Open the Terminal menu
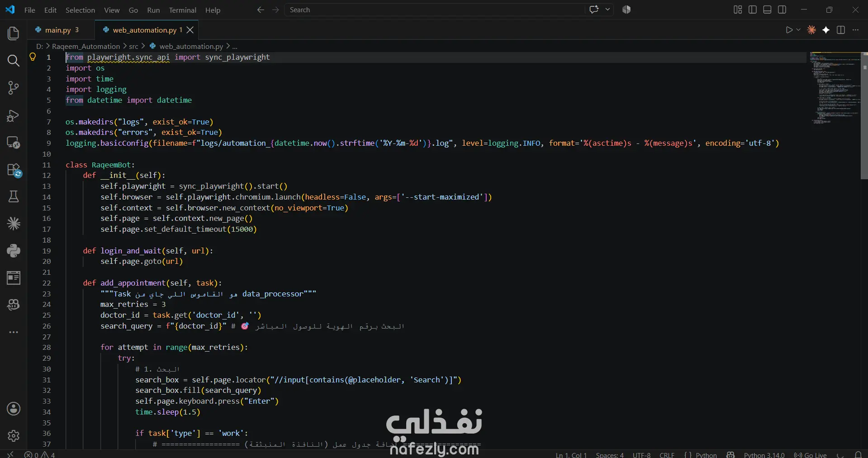The height and width of the screenshot is (458, 868). pyautogui.click(x=183, y=10)
